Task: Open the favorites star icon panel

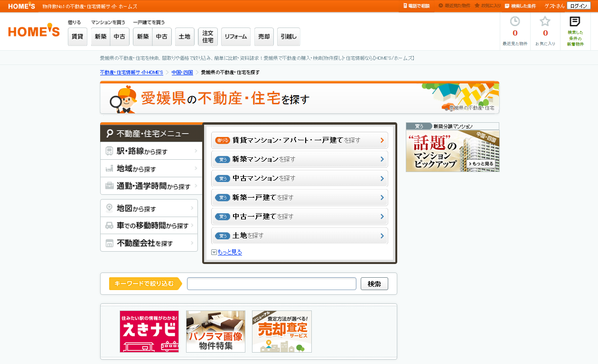Action: (545, 21)
